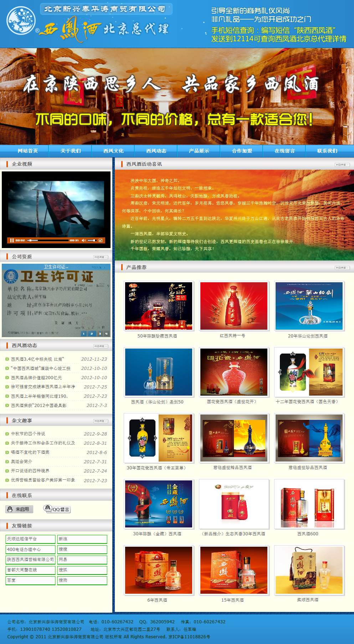Seek on the video progress bar
354x644 pixels.
[47, 240]
